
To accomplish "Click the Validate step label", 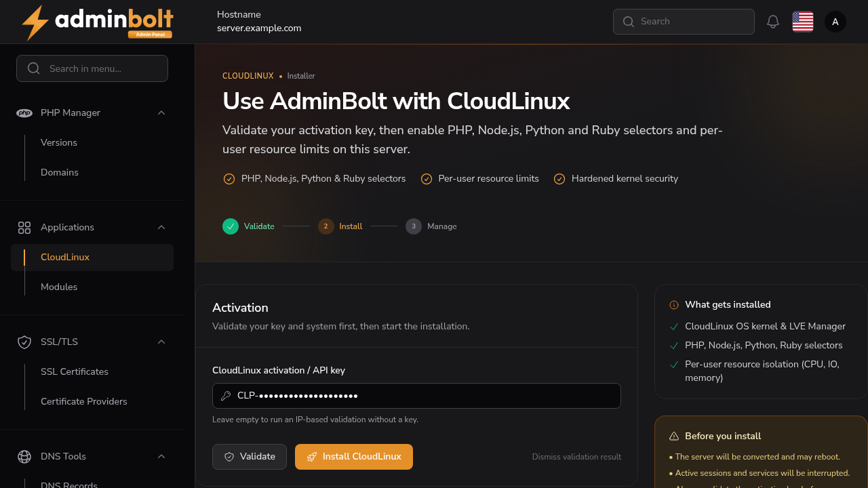I will pyautogui.click(x=259, y=226).
